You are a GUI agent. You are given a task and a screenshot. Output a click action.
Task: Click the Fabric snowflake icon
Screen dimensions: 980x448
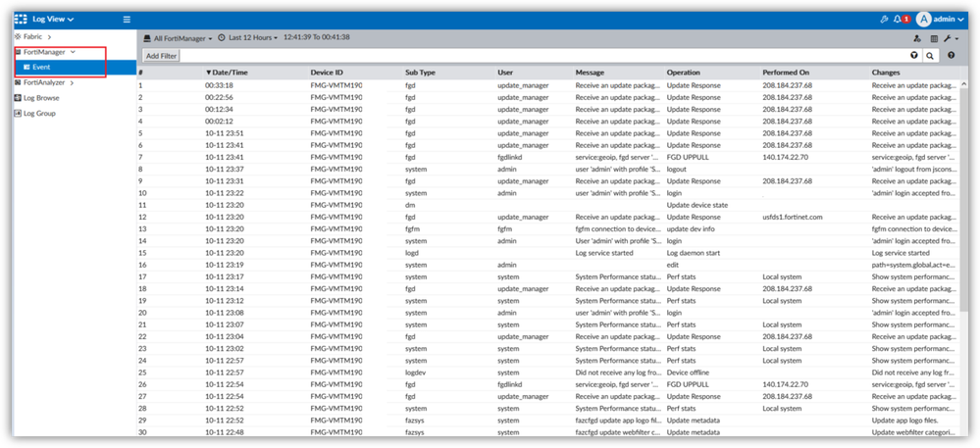pos(18,37)
